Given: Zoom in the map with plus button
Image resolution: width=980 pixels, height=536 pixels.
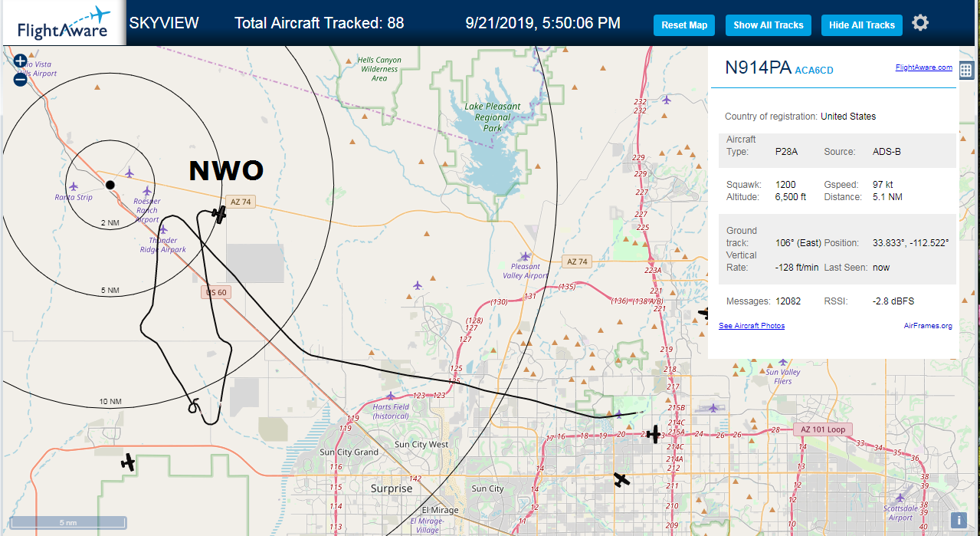Looking at the screenshot, I should pyautogui.click(x=20, y=61).
